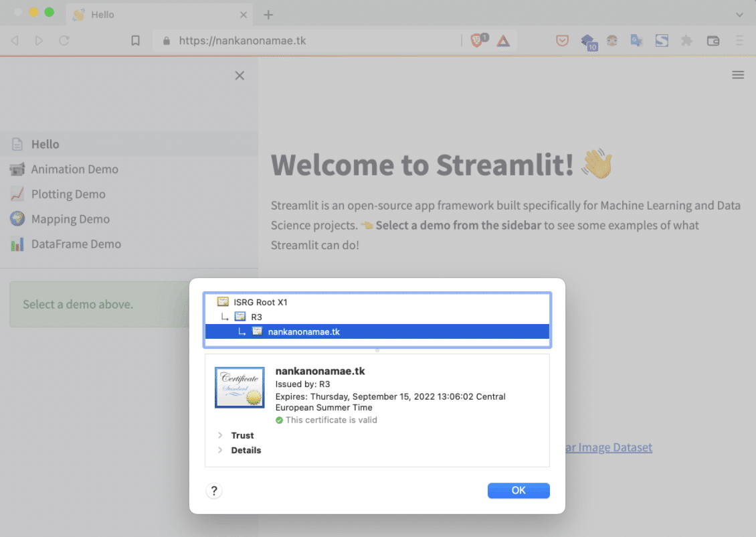This screenshot has width=756, height=537.
Task: Open the translate extension icon
Action: (636, 41)
